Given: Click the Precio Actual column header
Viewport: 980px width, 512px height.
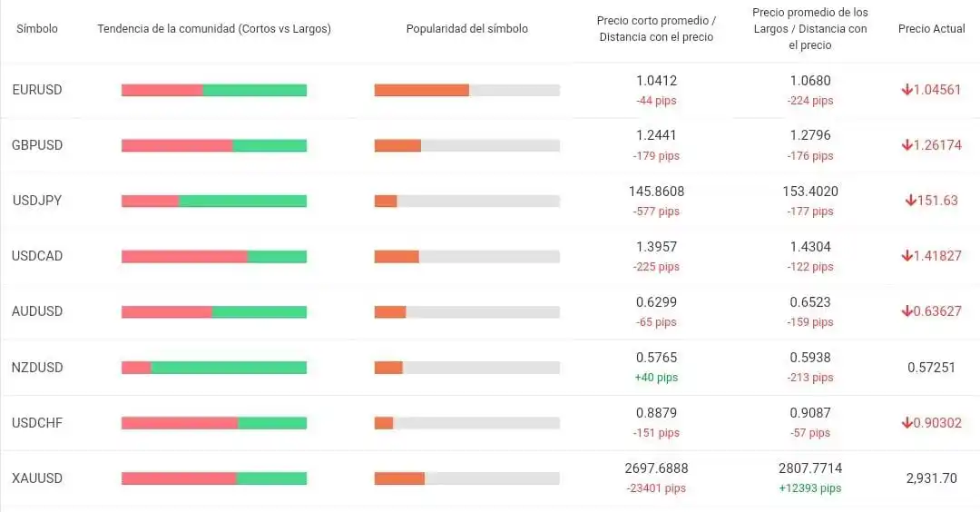Looking at the screenshot, I should [931, 29].
